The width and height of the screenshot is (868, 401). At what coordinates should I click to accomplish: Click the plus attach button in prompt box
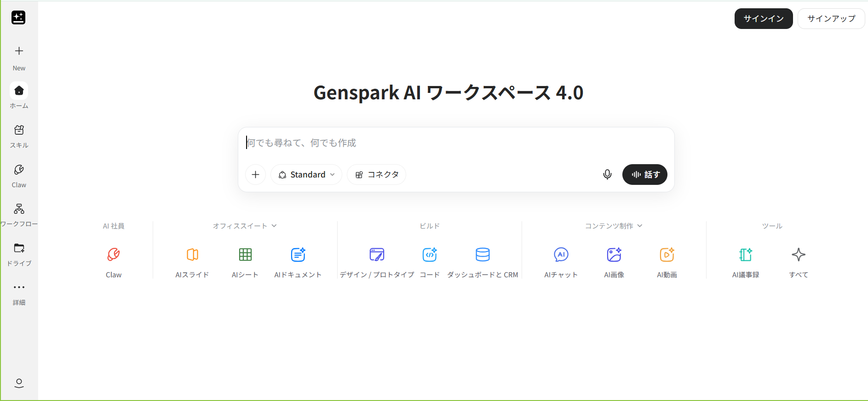click(256, 175)
